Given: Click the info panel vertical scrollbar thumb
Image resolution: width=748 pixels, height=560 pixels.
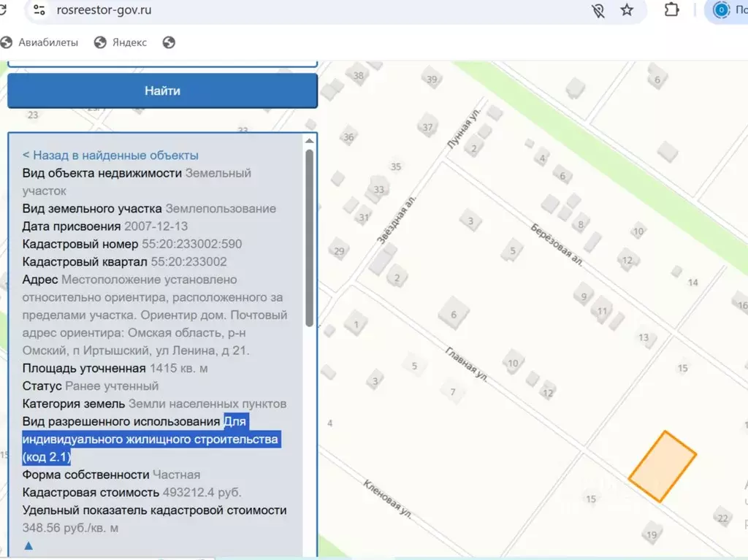Looking at the screenshot, I should tap(310, 237).
